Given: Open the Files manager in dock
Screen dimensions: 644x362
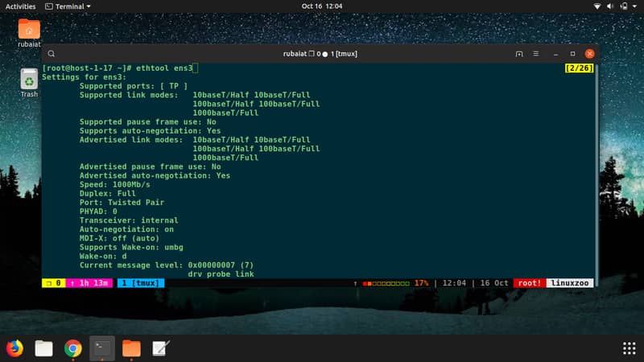Looking at the screenshot, I should 43,348.
